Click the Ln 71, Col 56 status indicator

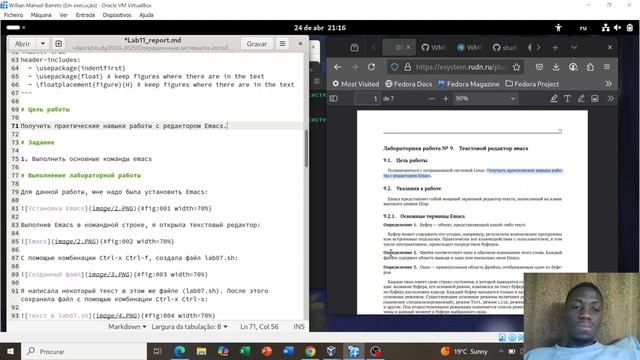[259, 327]
